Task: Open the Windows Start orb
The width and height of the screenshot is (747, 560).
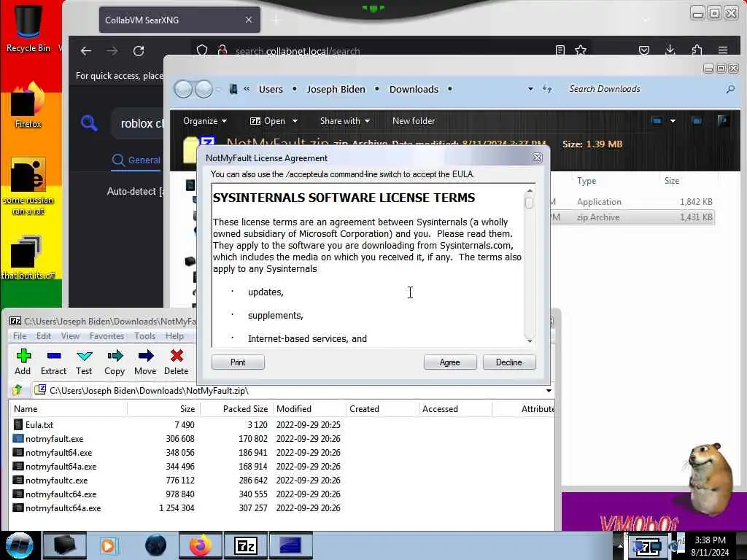Action: click(x=20, y=545)
